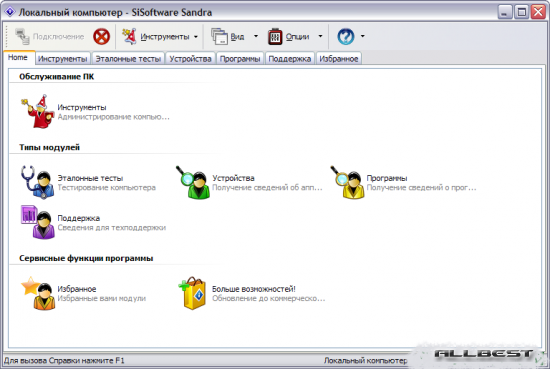Open the Избранное module label in list

tap(77, 289)
